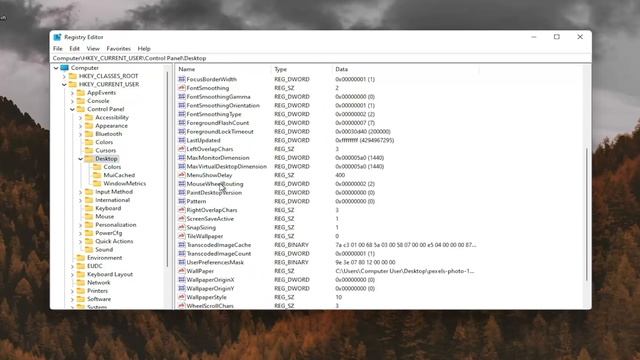640x360 pixels.
Task: Click the string icon beside WallPaper
Action: [x=182, y=271]
